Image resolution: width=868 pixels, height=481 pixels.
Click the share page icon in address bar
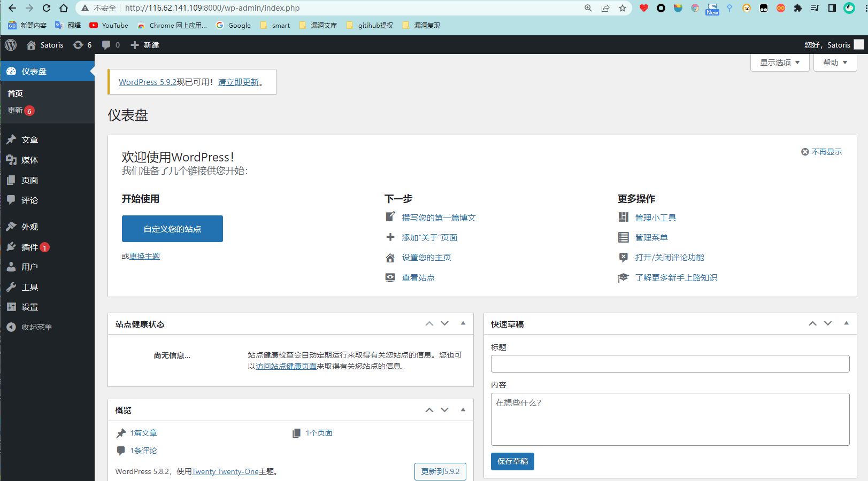(605, 8)
